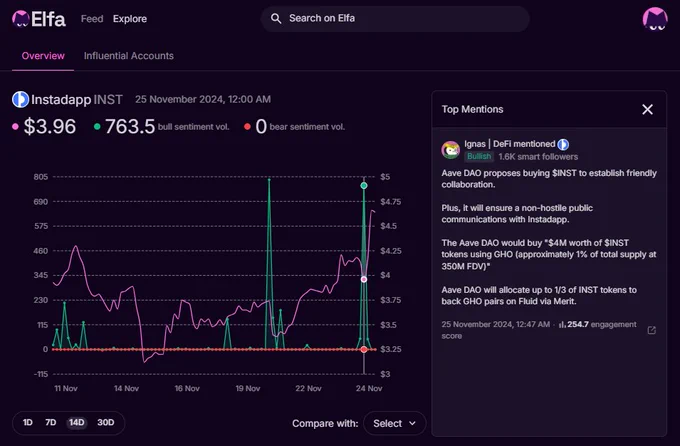Click the search magnifier icon
Viewport: 680px width, 446px height.
(276, 18)
